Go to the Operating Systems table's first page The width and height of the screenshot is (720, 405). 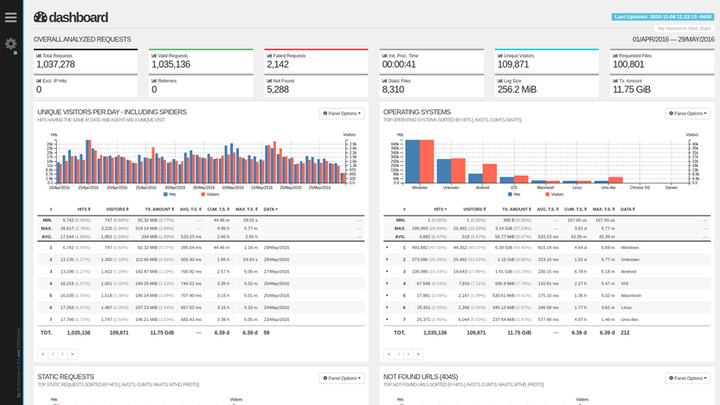pos(388,354)
